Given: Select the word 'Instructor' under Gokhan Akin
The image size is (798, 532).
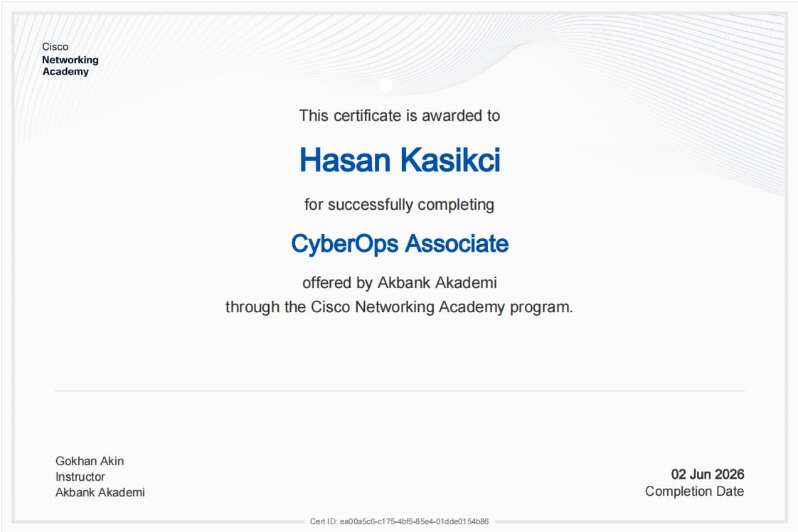Looking at the screenshot, I should tap(80, 477).
